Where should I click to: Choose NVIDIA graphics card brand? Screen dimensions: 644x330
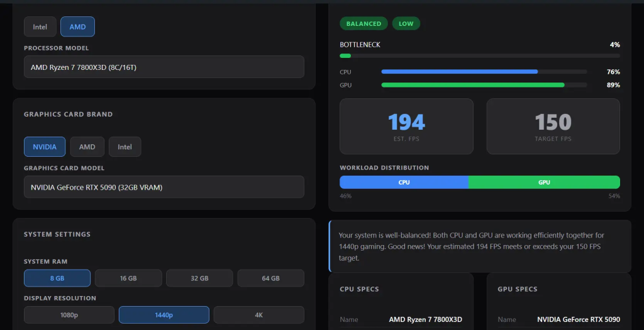tap(45, 147)
